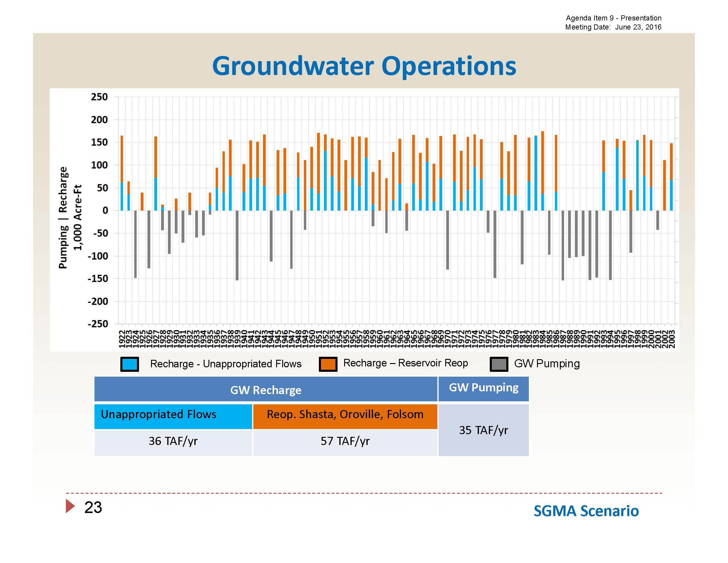Image resolution: width=728 pixels, height=563 pixels.
Task: Click the Agenda Item 9 header text
Action: tap(613, 18)
